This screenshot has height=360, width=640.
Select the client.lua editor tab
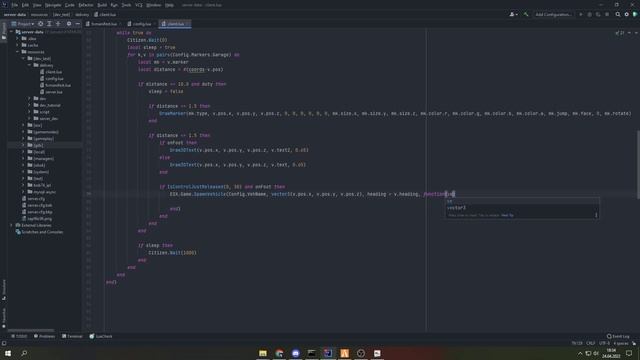coord(176,24)
